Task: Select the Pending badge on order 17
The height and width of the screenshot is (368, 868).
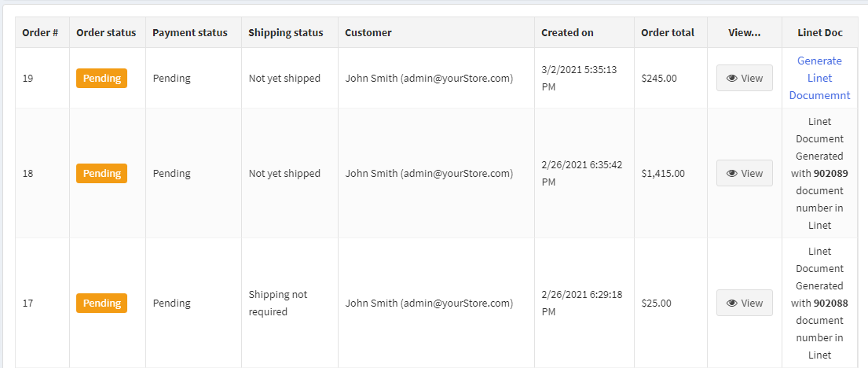Action: pyautogui.click(x=102, y=304)
